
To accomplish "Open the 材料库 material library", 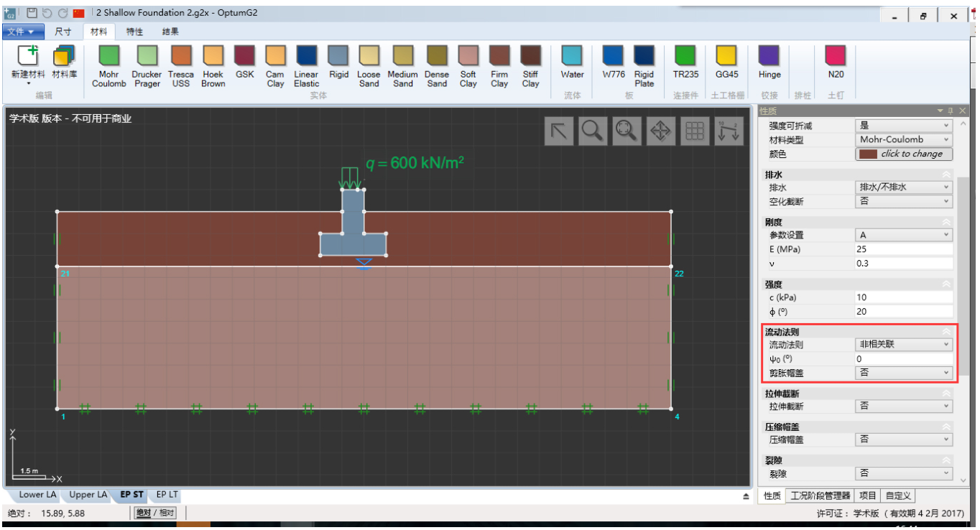I will coord(64,56).
